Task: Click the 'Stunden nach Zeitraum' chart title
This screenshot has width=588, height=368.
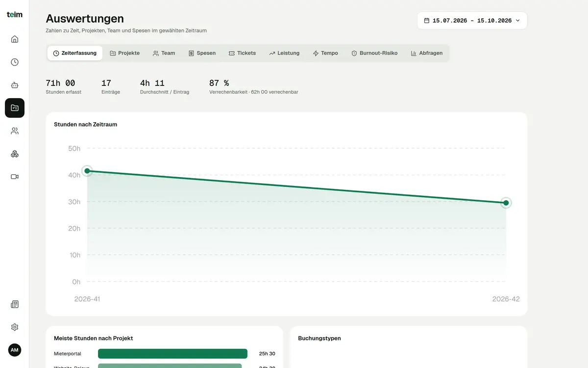Action: (x=85, y=125)
